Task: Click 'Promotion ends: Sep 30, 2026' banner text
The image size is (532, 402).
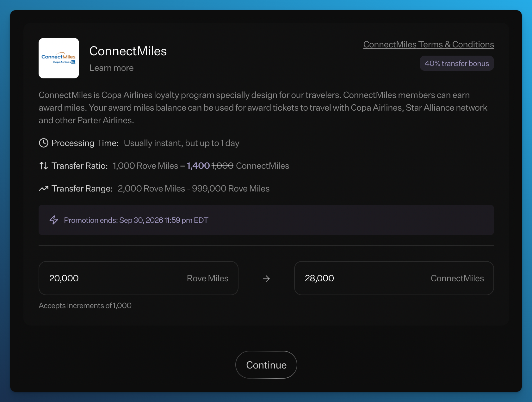Action: tap(136, 220)
